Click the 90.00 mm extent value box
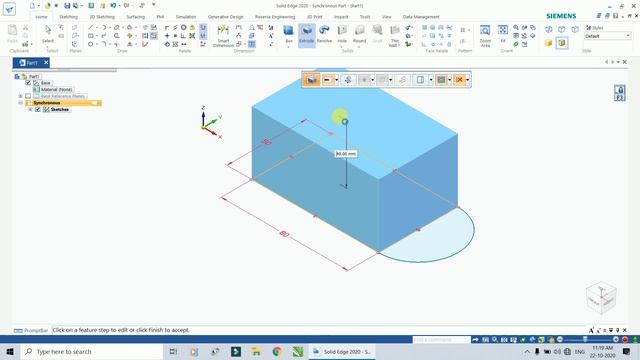The image size is (640, 360). coord(346,154)
